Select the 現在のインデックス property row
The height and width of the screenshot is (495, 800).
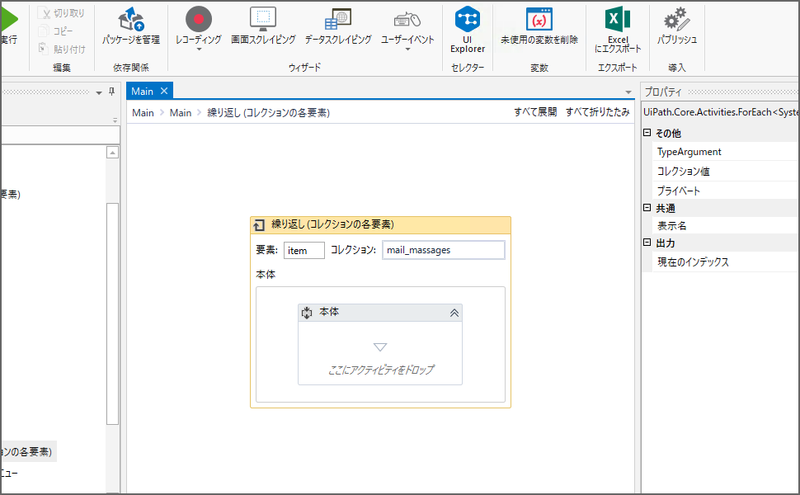tap(726, 262)
